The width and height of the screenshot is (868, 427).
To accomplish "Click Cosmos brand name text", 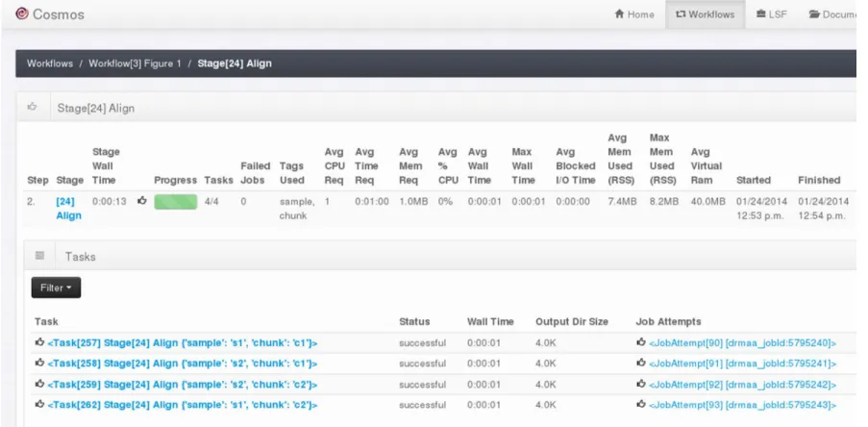I will pos(59,14).
